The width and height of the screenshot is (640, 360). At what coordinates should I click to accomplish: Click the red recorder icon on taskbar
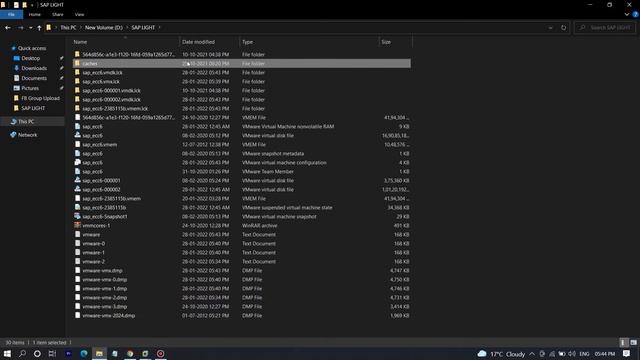(160, 353)
